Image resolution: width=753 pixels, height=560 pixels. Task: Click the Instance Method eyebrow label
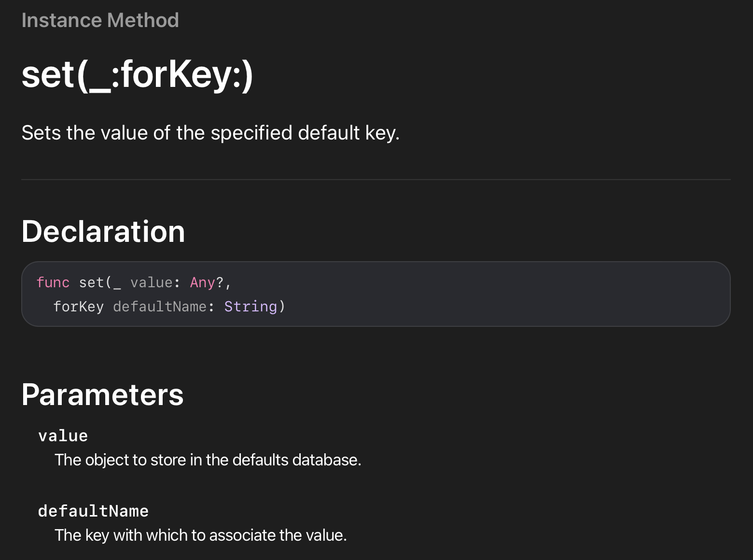100,20
